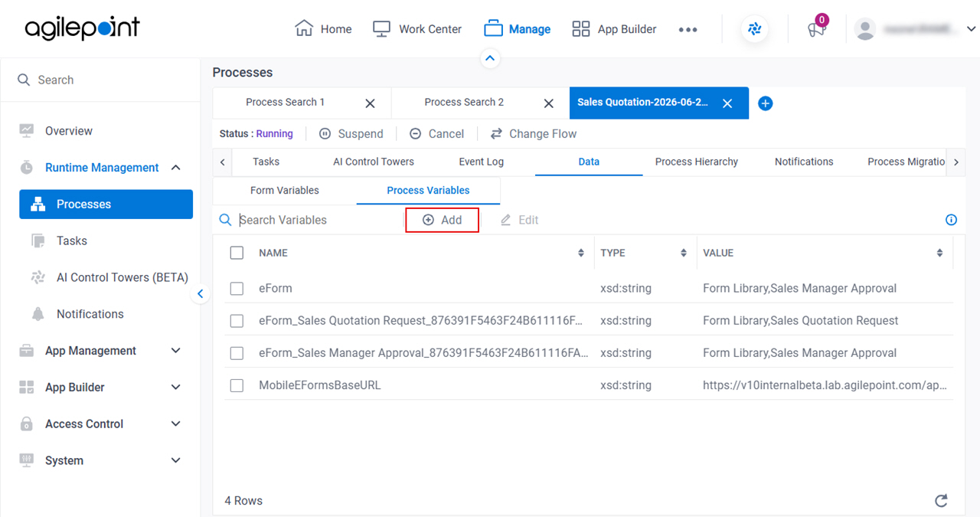Open the AI Control Towers tab
The width and height of the screenshot is (980, 517).
coord(374,162)
